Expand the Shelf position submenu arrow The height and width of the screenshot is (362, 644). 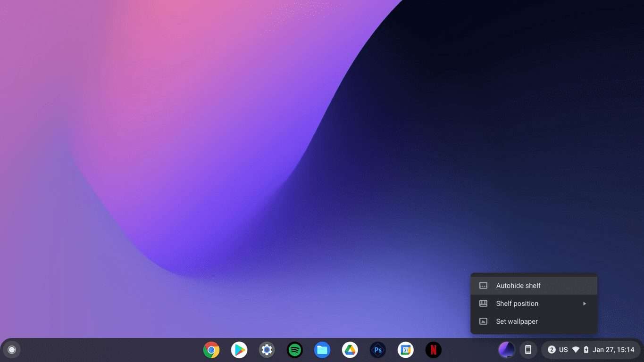click(x=585, y=304)
